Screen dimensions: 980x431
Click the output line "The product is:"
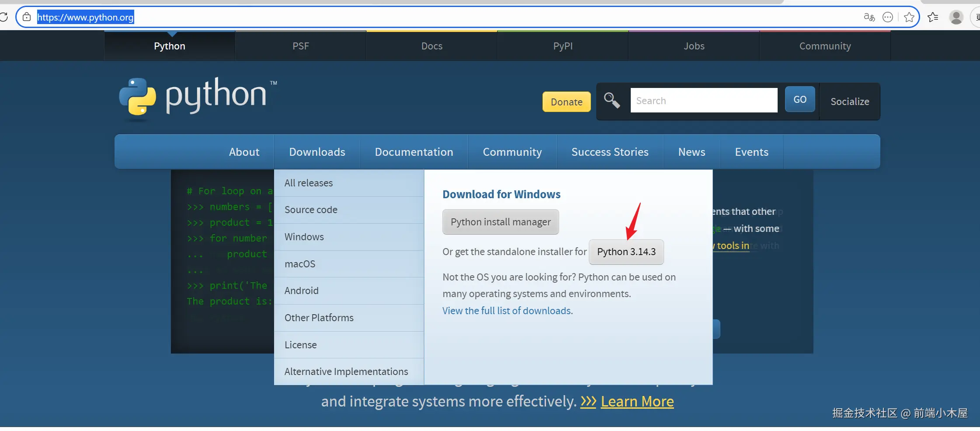click(229, 301)
